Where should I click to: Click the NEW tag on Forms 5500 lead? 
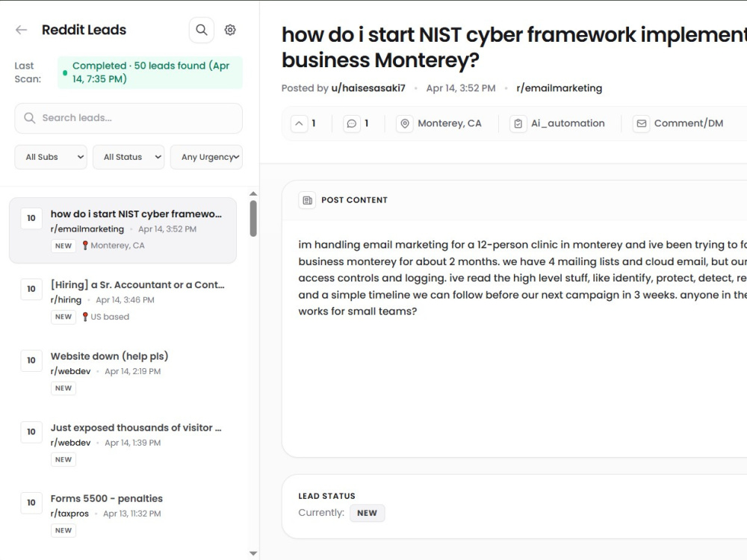63,530
